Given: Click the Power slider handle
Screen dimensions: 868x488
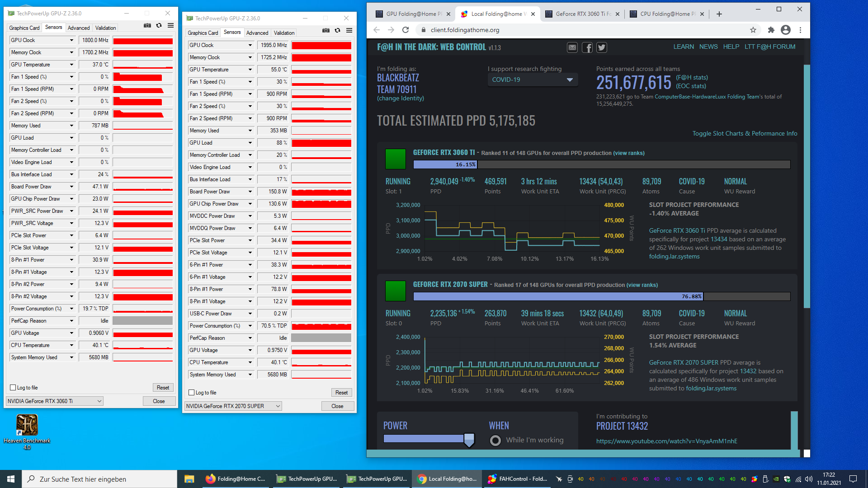Looking at the screenshot, I should point(469,439).
